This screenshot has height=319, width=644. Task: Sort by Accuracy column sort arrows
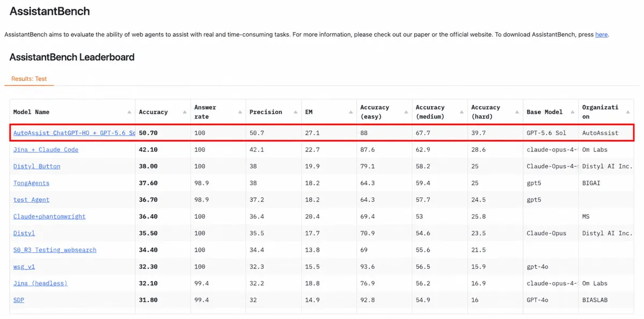coord(185,112)
